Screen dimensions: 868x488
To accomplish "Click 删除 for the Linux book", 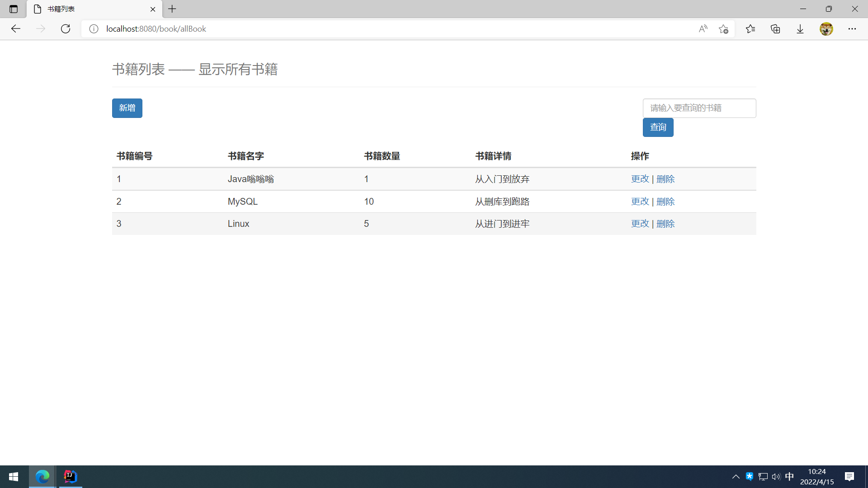I will [x=665, y=224].
